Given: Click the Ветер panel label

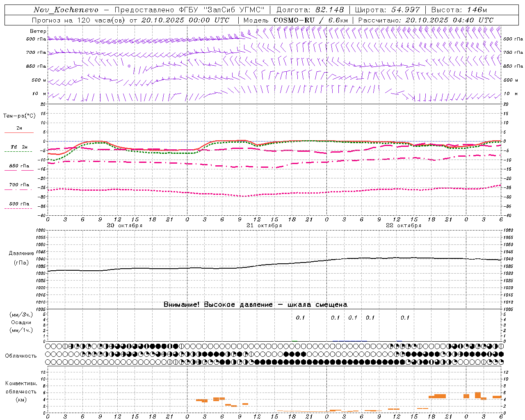Looking at the screenshot, I should pos(38,31).
